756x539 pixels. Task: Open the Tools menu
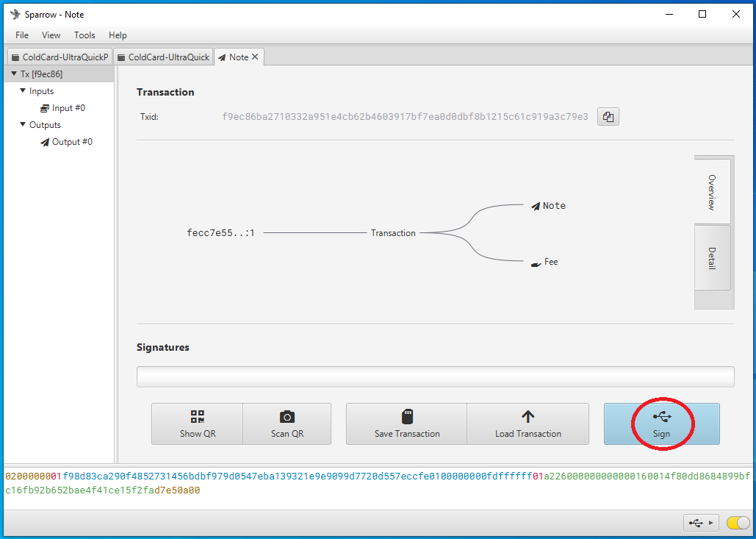tap(84, 35)
